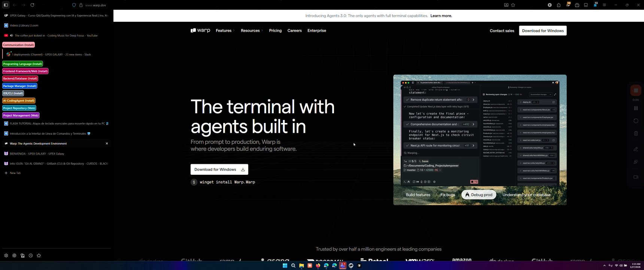Open the GUÍA Git AL GRANO tab
Image resolution: width=644 pixels, height=270 pixels.
click(x=56, y=163)
